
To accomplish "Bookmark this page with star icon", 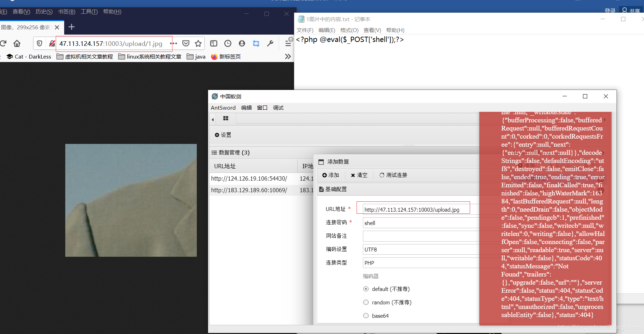I will pyautogui.click(x=198, y=43).
